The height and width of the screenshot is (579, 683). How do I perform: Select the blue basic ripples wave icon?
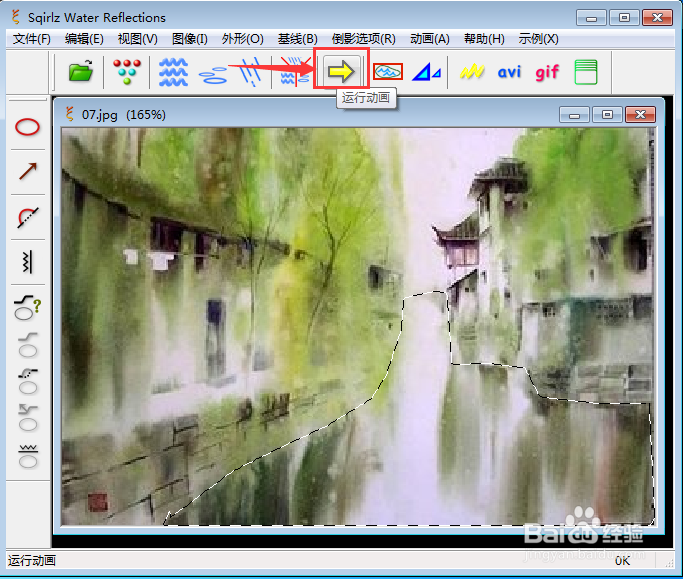coord(173,72)
